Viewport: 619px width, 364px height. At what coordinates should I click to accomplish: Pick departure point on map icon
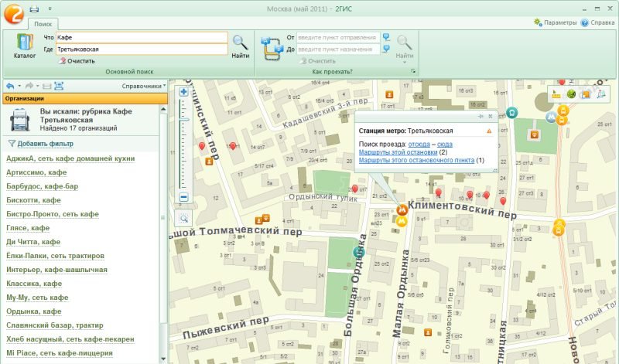tap(385, 37)
